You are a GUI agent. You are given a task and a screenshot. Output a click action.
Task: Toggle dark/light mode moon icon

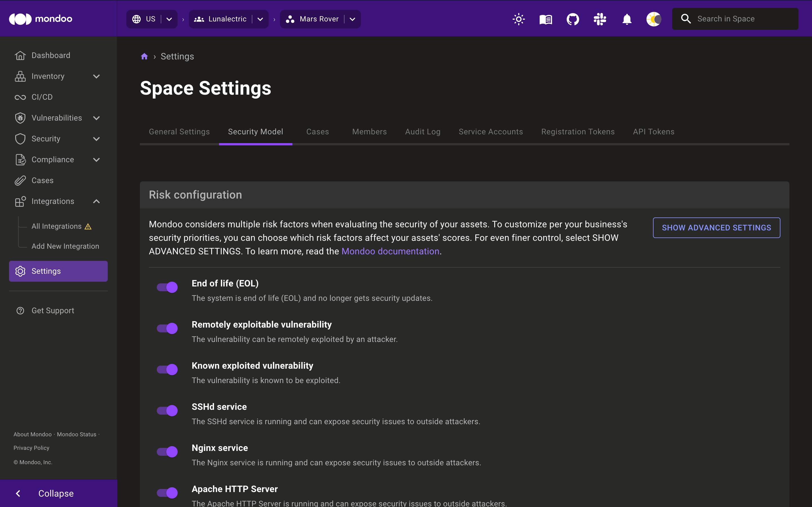pyautogui.click(x=653, y=19)
